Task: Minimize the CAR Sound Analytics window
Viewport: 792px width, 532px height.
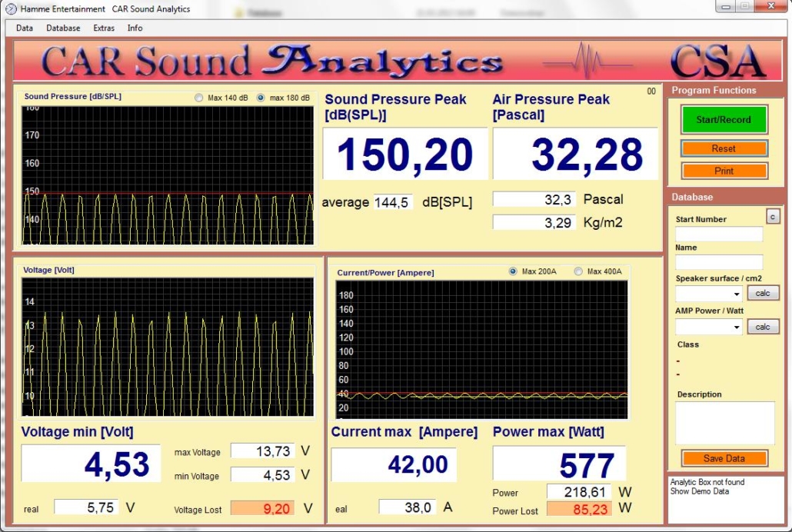Action: point(726,7)
